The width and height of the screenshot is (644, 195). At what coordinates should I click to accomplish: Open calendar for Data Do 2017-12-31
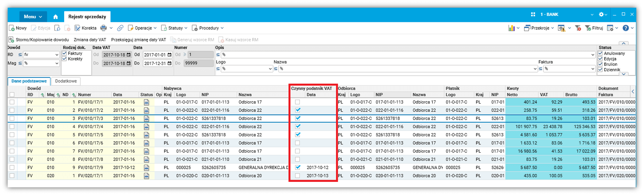[x=170, y=63]
